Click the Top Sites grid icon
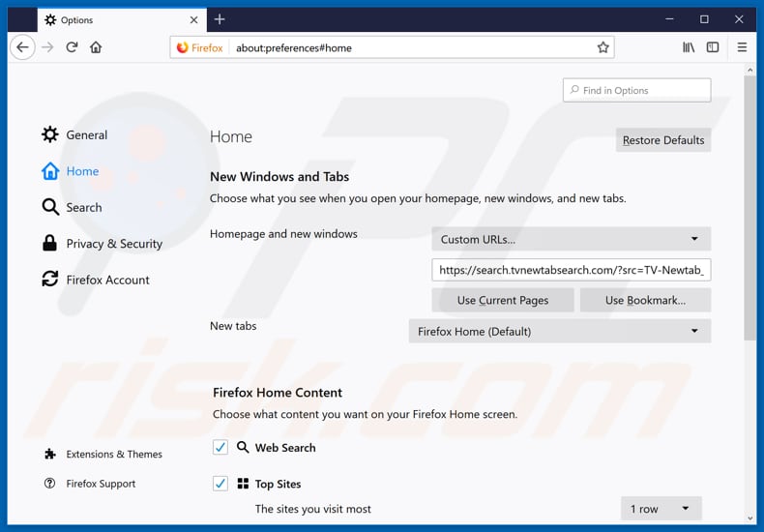The image size is (764, 532). pos(243,484)
